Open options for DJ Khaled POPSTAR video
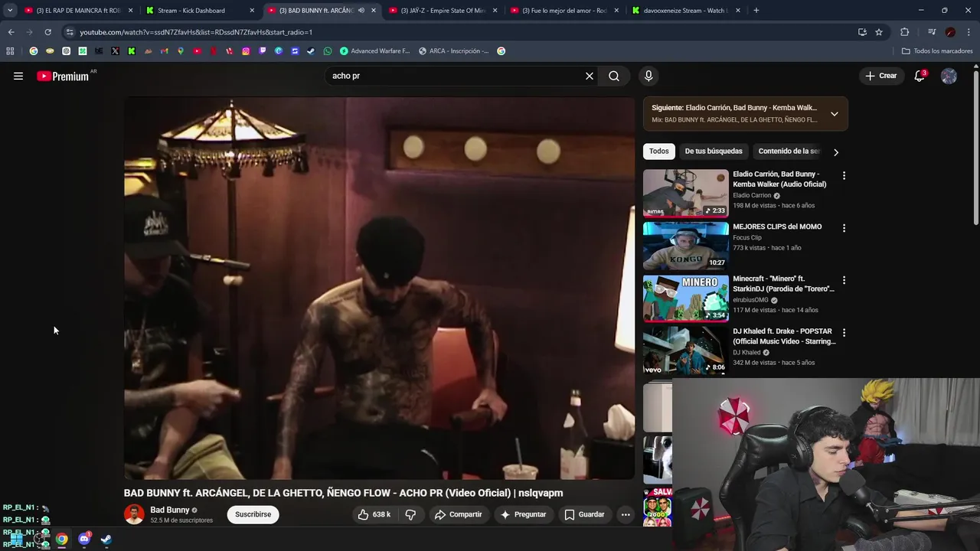Viewport: 980px width, 551px height. [844, 333]
